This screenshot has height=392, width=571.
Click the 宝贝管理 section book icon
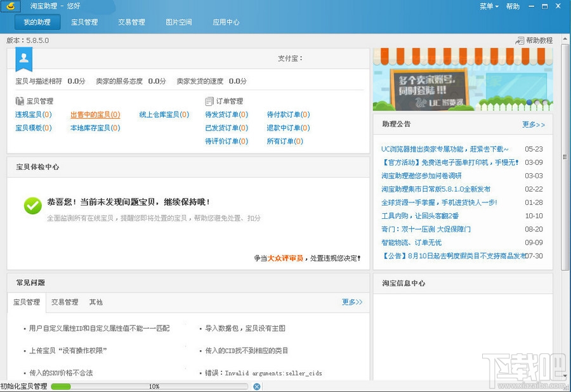click(x=20, y=101)
